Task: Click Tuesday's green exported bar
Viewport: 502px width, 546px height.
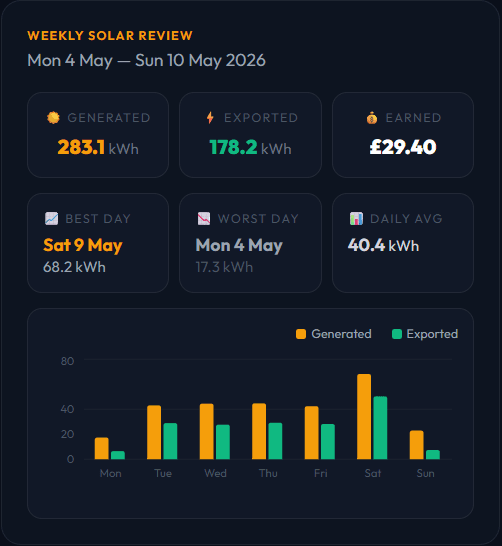Action: (170, 441)
